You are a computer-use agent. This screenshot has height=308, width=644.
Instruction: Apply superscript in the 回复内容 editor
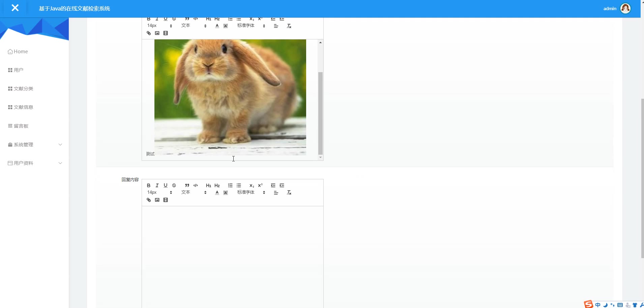click(x=260, y=185)
